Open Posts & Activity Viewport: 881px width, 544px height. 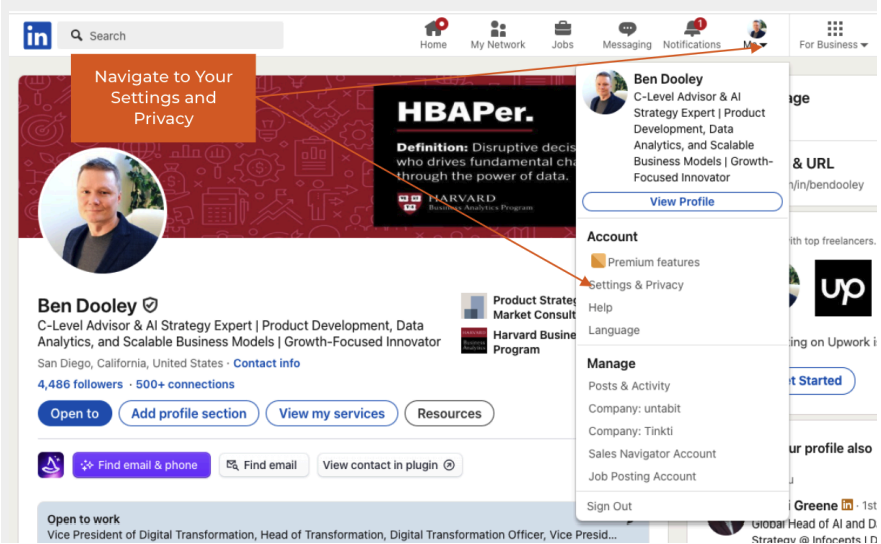(629, 386)
